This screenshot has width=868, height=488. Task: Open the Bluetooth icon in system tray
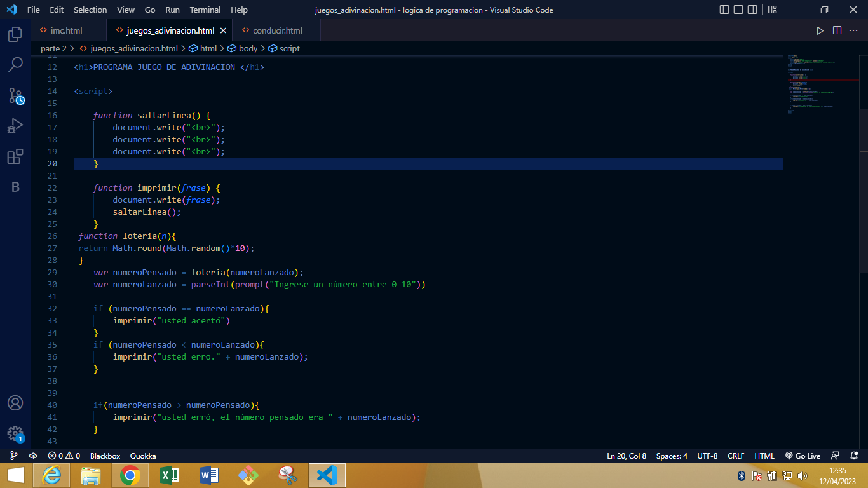pyautogui.click(x=742, y=475)
